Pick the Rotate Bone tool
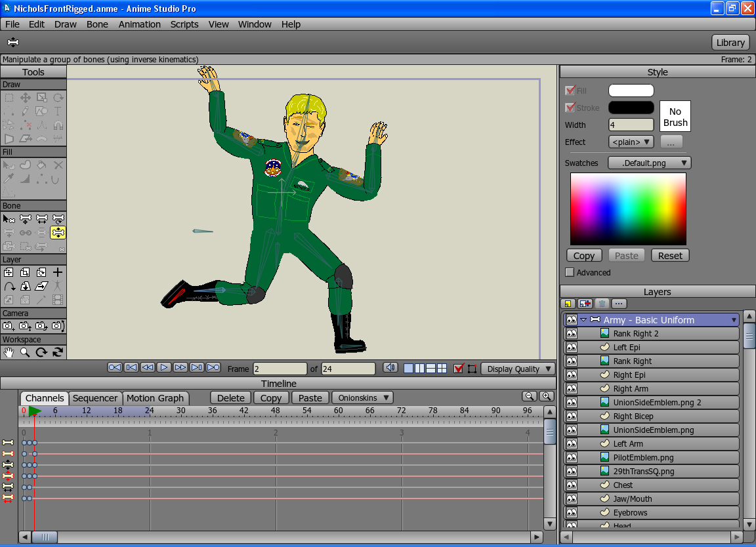 coord(58,219)
